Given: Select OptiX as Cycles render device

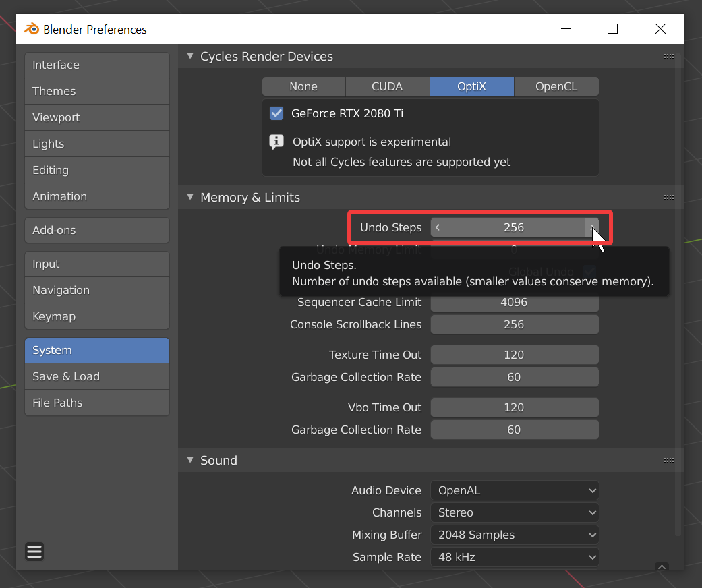Looking at the screenshot, I should [471, 86].
